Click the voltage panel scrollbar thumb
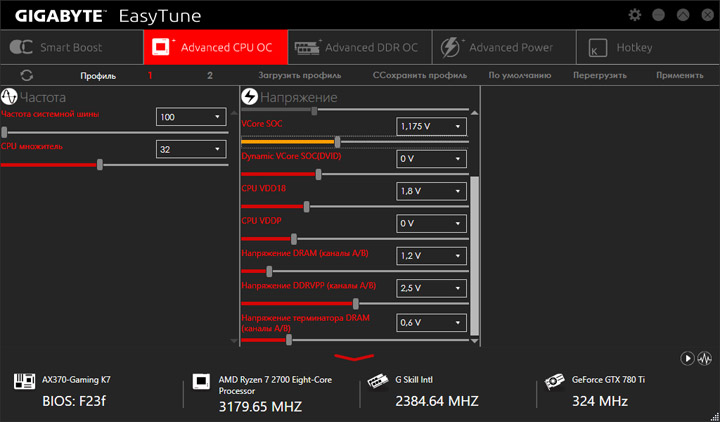Screen dimensions: 720x422 [475, 255]
